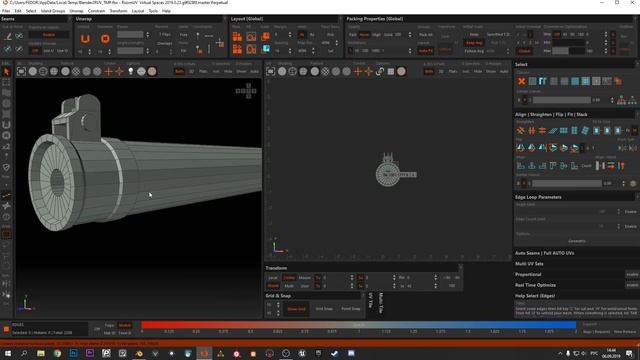Click the blue grid rectangularize icon
The height and width of the screenshot is (360, 640).
coord(564,131)
